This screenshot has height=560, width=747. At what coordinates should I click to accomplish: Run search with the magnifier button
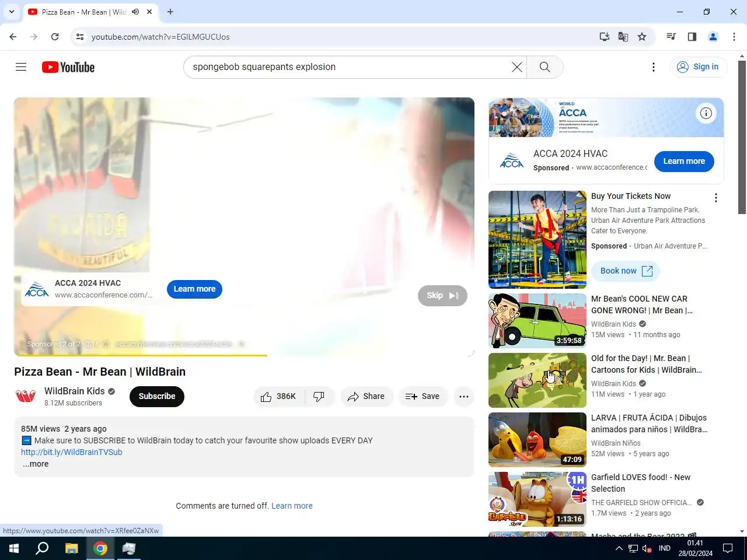544,67
